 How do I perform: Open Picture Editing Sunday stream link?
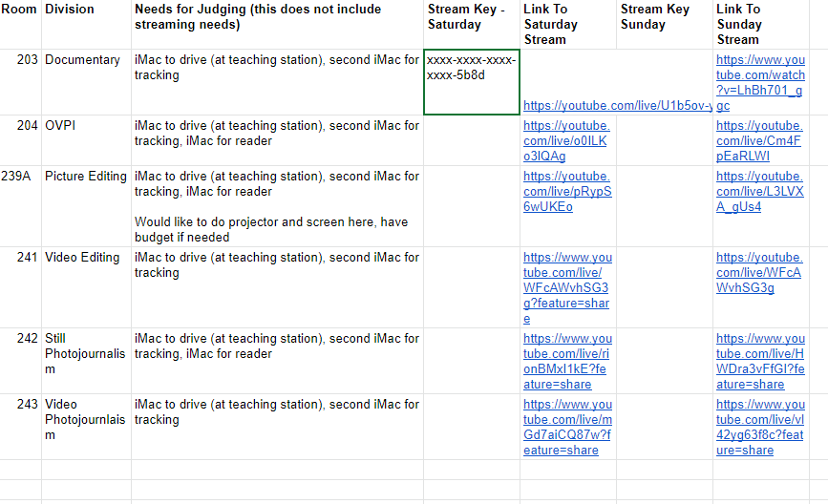[x=760, y=192]
